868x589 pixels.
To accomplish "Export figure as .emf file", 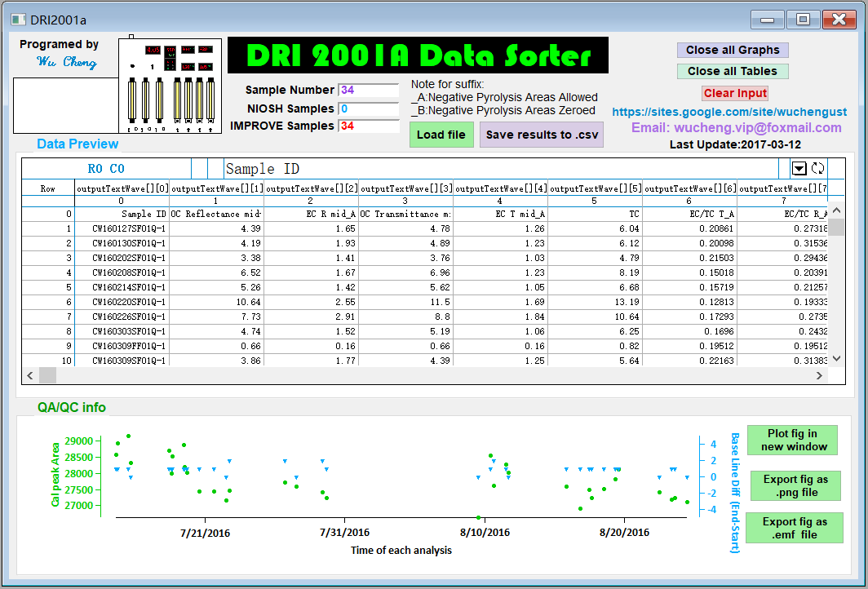I will (795, 528).
